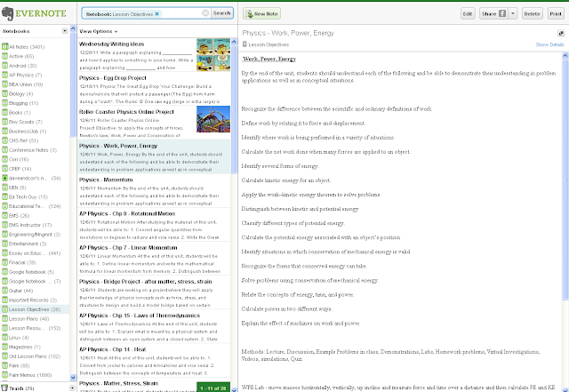Click the note title Physics - Work, Power, Energy

(x=288, y=33)
